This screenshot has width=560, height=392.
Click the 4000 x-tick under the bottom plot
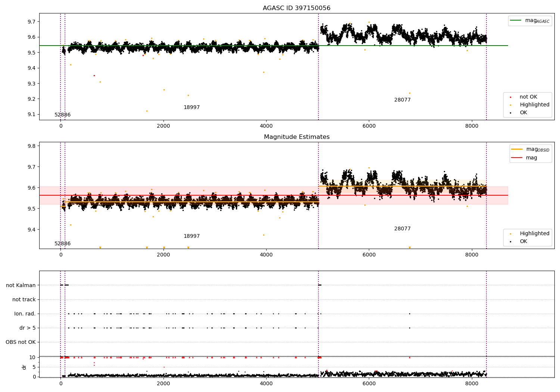[266, 384]
